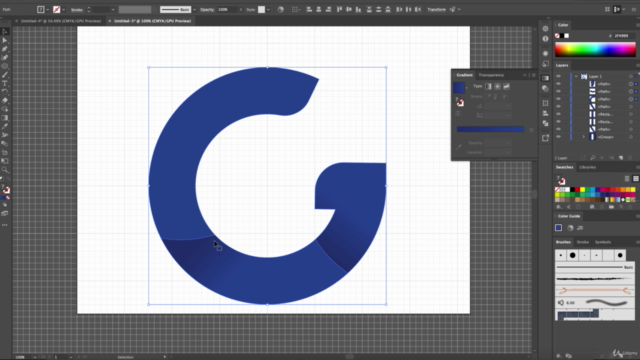Image resolution: width=640 pixels, height=360 pixels.
Task: Click the fill and stroke indicator in toolbar
Action: coord(6,190)
